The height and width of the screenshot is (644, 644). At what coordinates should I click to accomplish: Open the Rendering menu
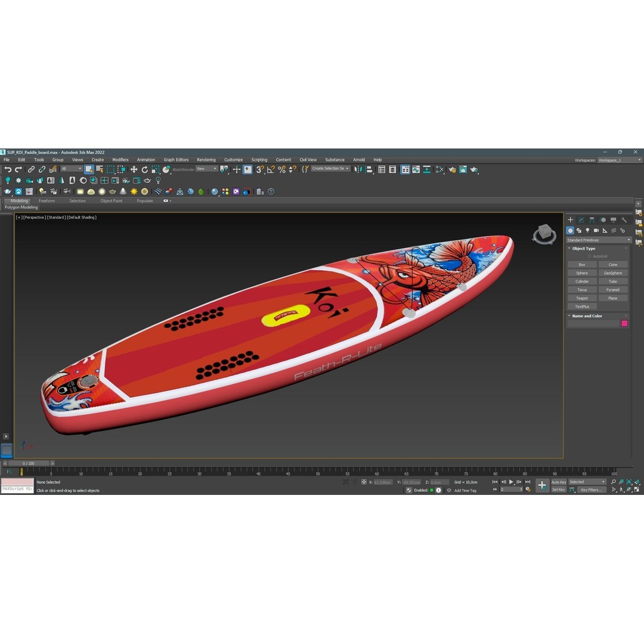pyautogui.click(x=206, y=160)
